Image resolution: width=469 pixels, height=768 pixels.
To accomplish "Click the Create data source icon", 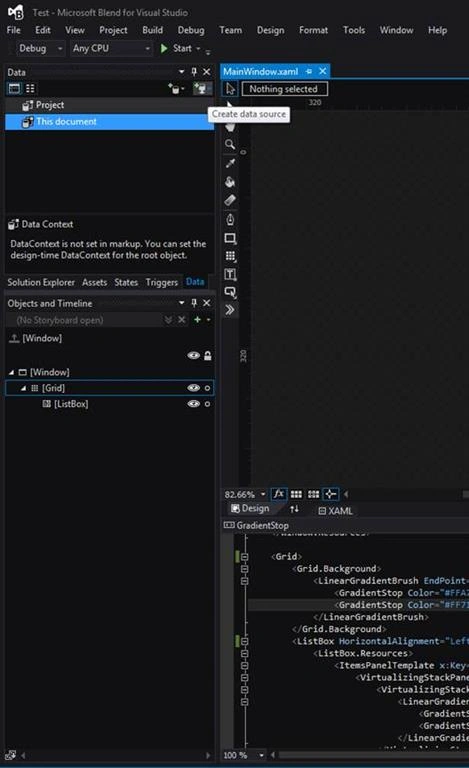I will pos(202,89).
